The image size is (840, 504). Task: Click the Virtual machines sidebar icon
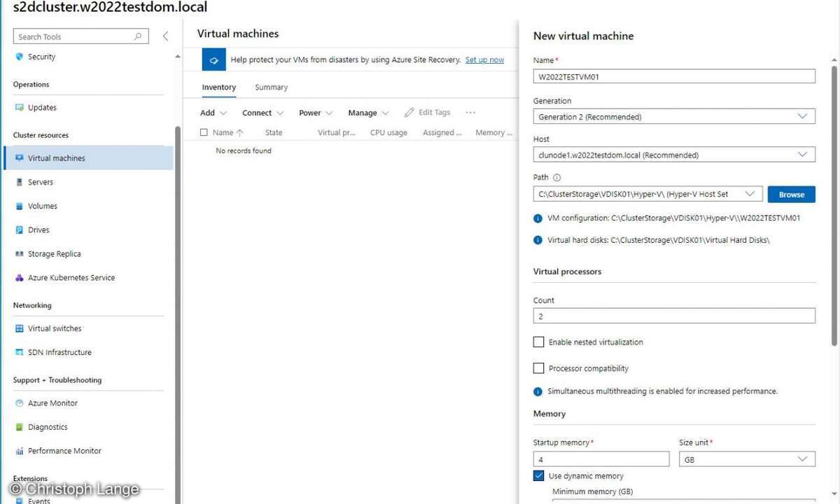(x=19, y=158)
